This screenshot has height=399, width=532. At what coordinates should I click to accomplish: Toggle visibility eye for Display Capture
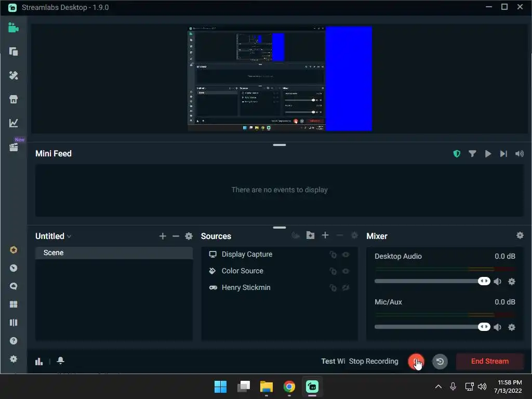click(345, 255)
